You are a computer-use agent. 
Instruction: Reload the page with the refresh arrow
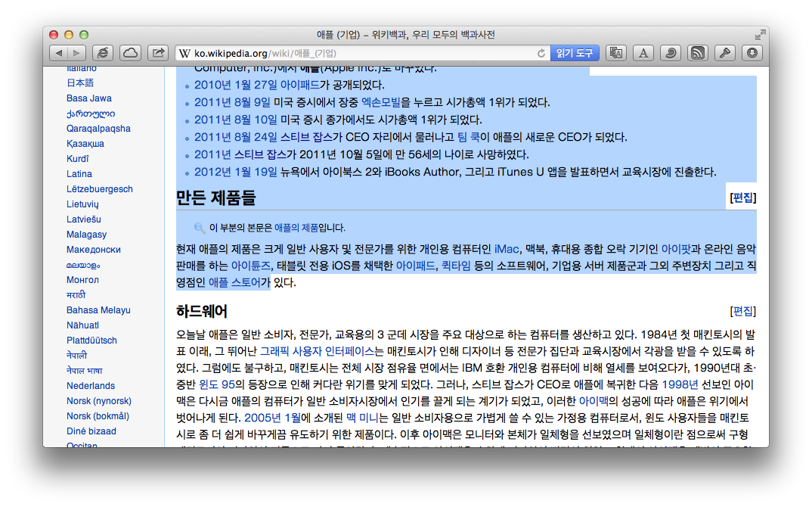541,54
